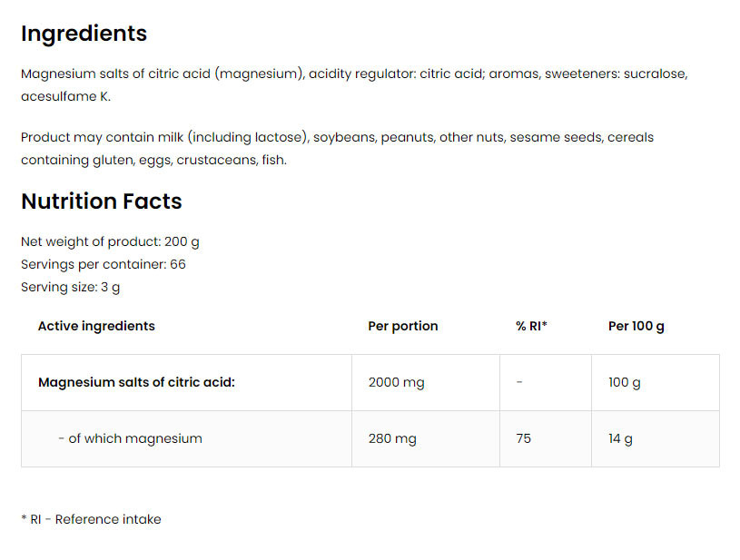The height and width of the screenshot is (560, 740).
Task: Select the of which magnesium row label
Action: [130, 439]
